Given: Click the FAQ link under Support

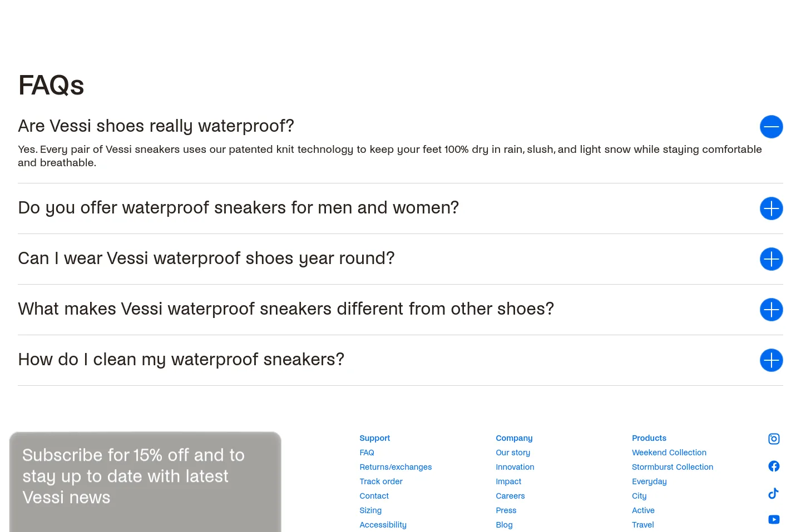Looking at the screenshot, I should tap(367, 453).
